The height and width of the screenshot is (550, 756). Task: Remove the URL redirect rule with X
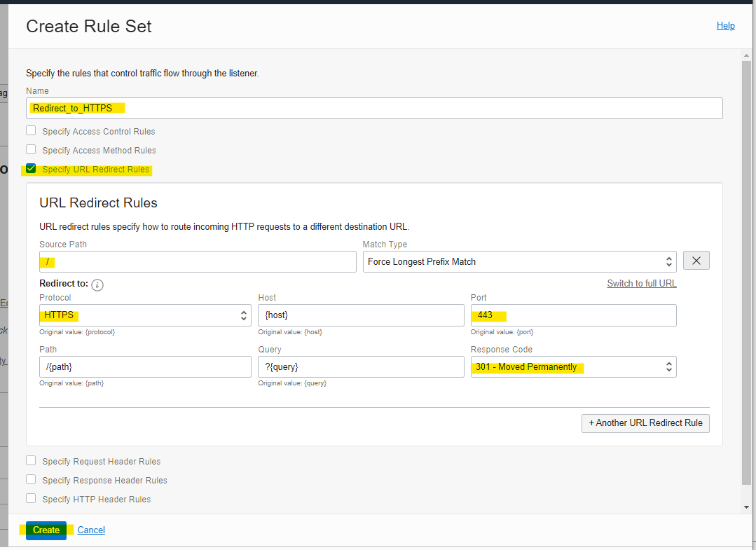tap(696, 261)
